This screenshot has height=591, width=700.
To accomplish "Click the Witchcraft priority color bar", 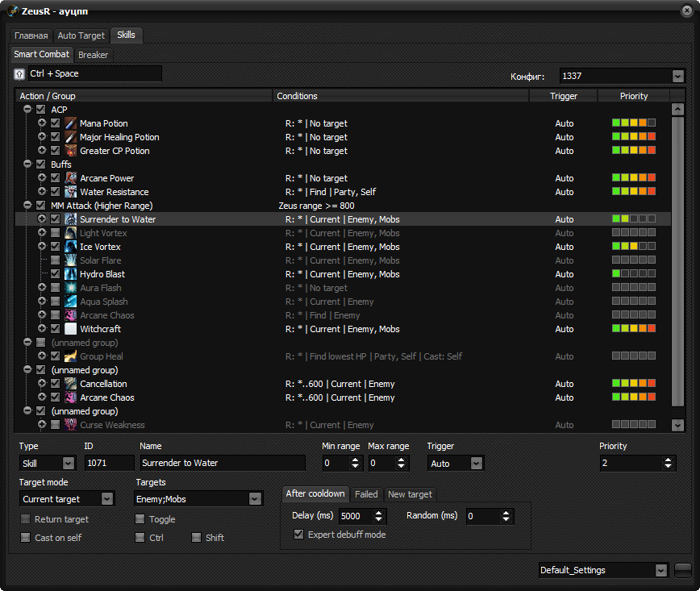I will [x=634, y=328].
